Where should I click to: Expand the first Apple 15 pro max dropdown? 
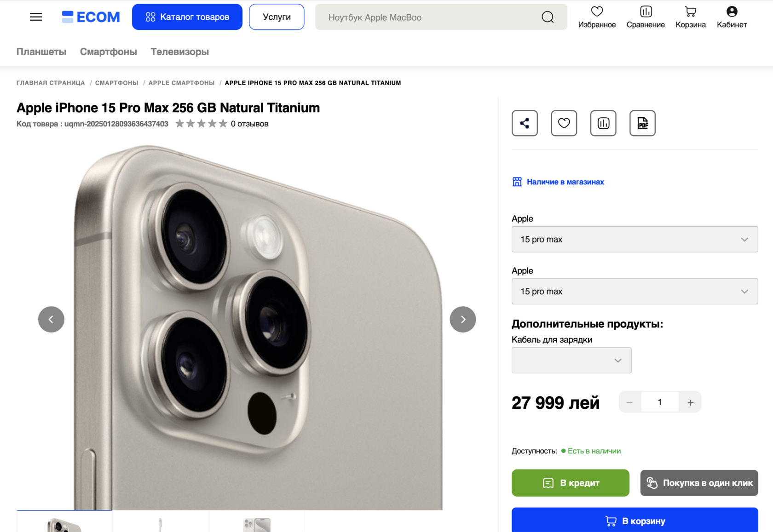click(635, 239)
